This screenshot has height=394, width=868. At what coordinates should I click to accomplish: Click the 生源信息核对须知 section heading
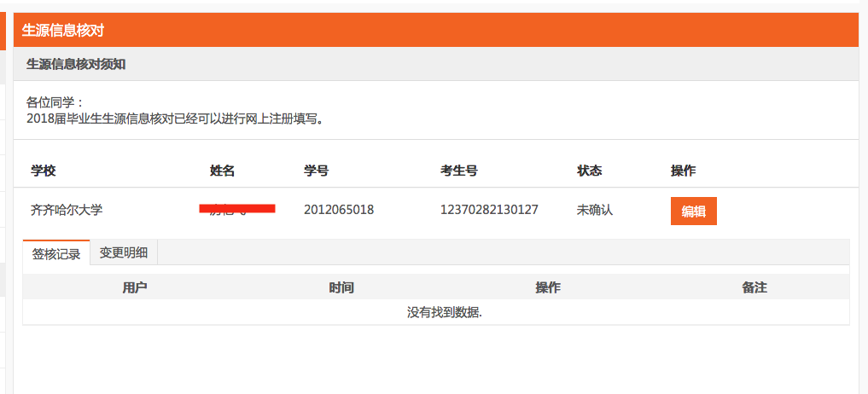tap(77, 64)
